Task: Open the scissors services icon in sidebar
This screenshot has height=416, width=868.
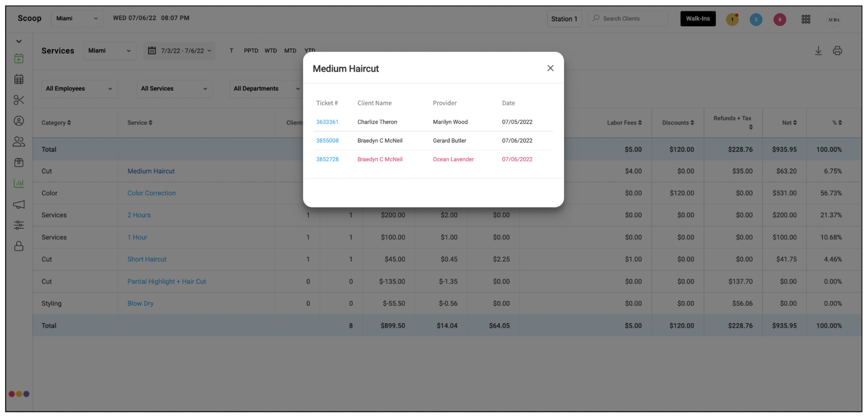Action: pyautogui.click(x=19, y=100)
